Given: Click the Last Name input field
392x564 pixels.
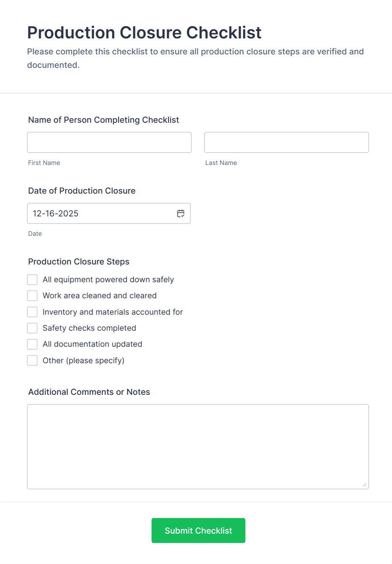Looking at the screenshot, I should tap(286, 142).
